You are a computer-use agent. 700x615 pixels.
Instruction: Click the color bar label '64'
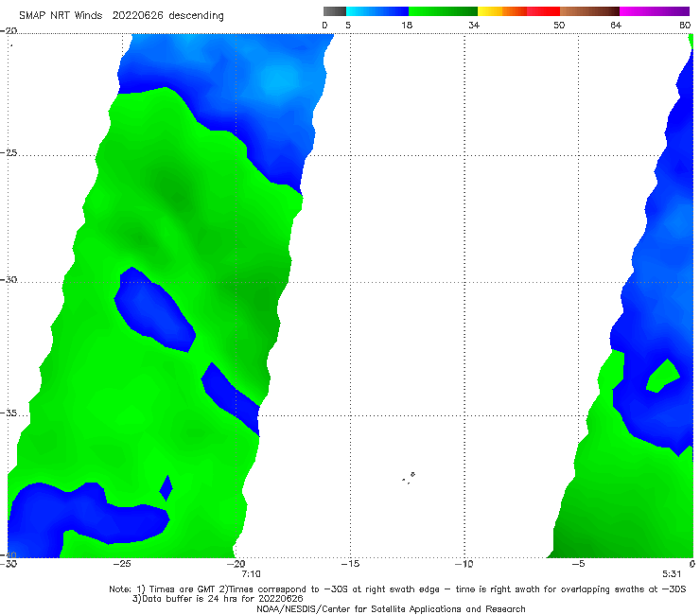tap(616, 25)
